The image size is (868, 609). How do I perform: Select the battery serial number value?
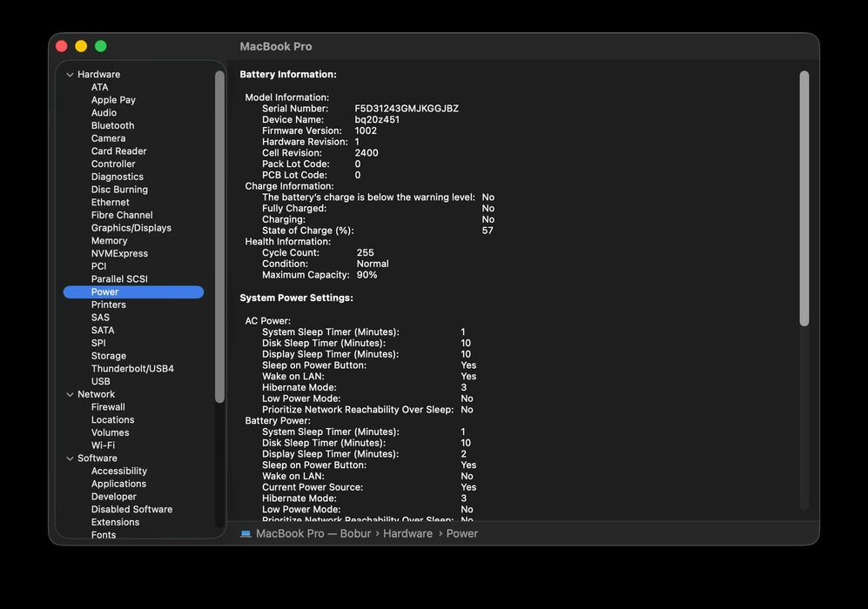406,109
